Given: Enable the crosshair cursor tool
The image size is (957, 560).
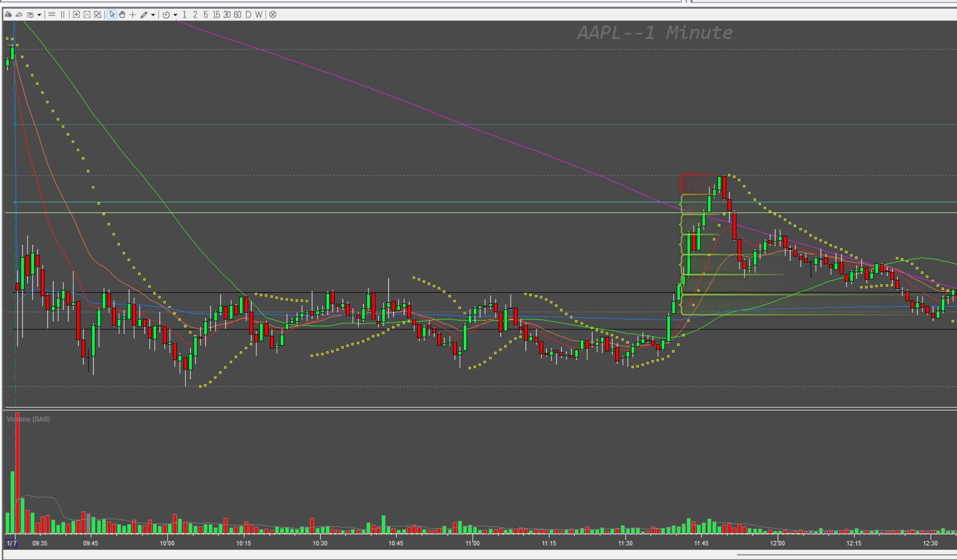Looking at the screenshot, I should pyautogui.click(x=132, y=15).
